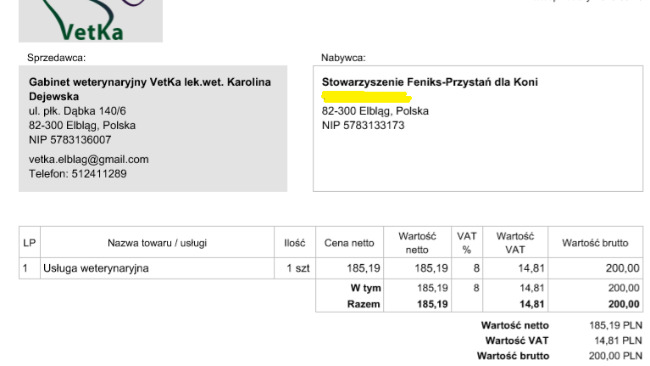Click the Razem total row label
This screenshot has height=366, width=650.
pyautogui.click(x=364, y=304)
